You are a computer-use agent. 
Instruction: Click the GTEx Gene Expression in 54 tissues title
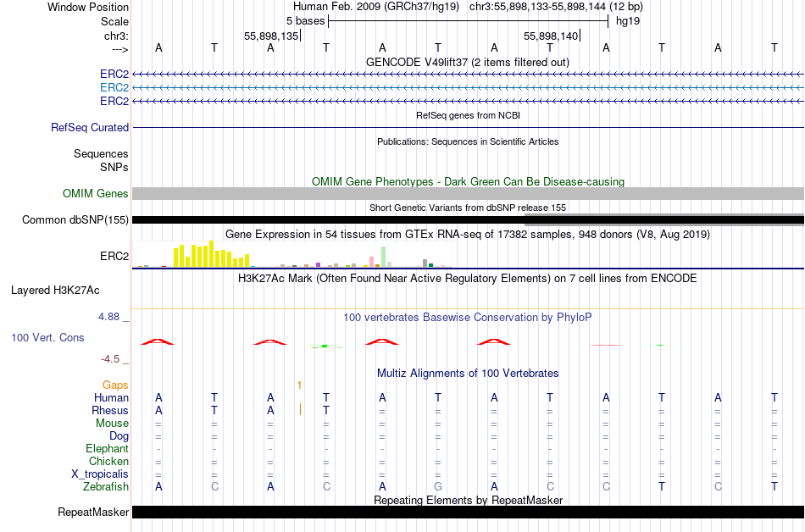coord(468,235)
